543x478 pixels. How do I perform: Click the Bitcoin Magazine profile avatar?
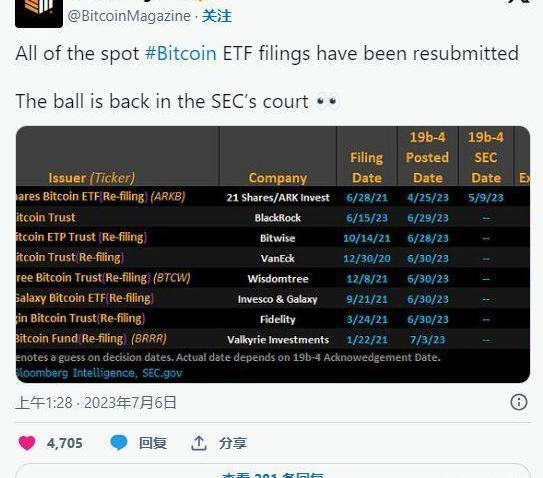pyautogui.click(x=39, y=13)
